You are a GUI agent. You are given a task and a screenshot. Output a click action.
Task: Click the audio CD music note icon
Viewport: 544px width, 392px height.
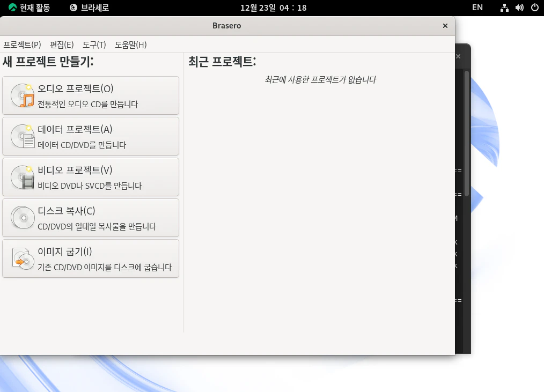pyautogui.click(x=23, y=95)
